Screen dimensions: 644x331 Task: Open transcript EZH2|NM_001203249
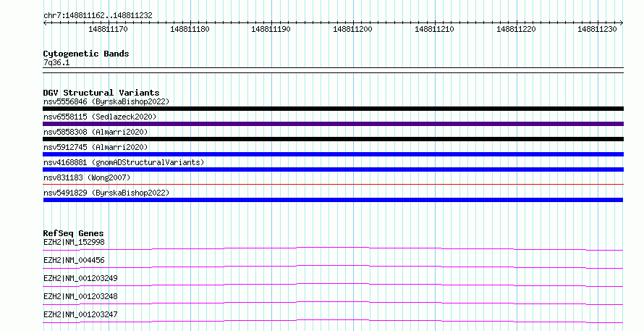click(80, 278)
